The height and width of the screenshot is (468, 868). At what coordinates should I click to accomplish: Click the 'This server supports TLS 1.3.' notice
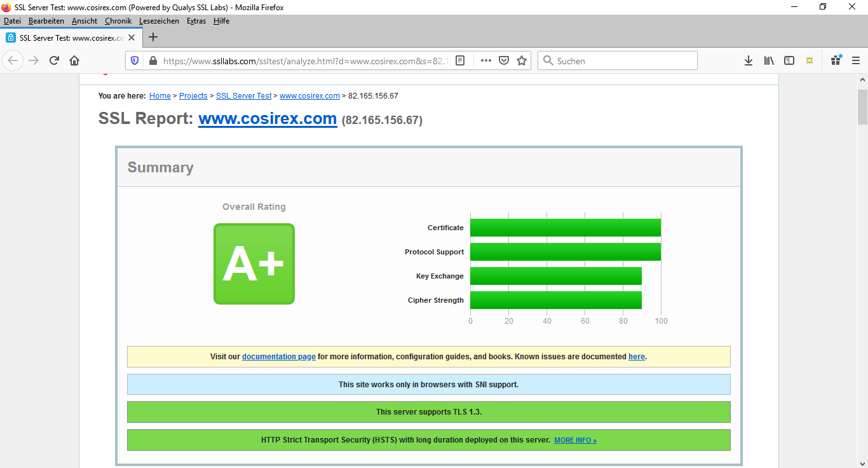click(429, 412)
